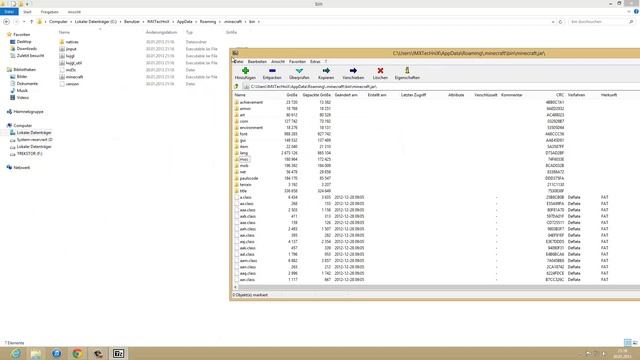The height and width of the screenshot is (360, 640).
Task: Click Benutzer in Explorer breadcrumb
Action: (x=132, y=22)
